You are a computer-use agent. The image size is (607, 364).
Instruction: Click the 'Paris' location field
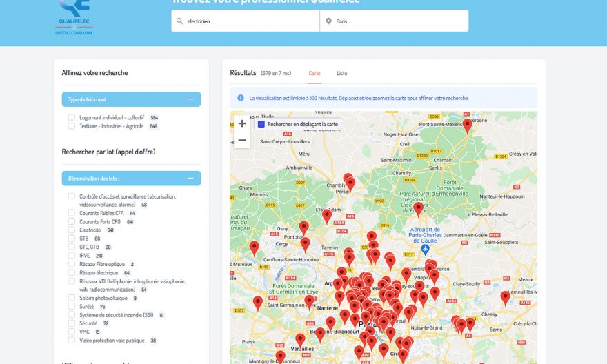397,21
